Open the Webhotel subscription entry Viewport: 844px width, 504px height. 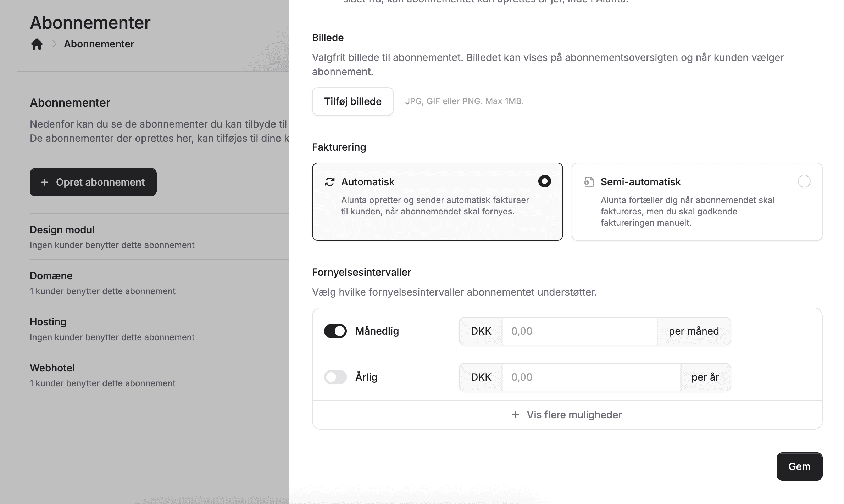52,368
